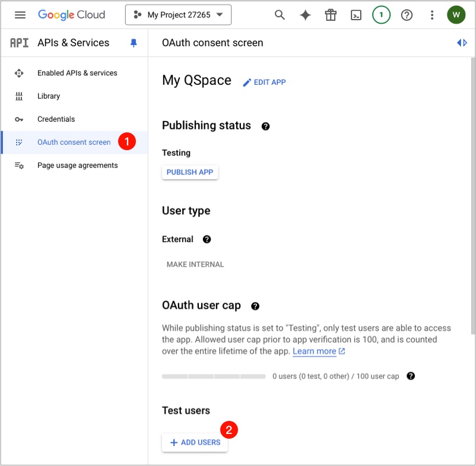The width and height of the screenshot is (476, 466).
Task: Open notifications badge showing 1
Action: tap(381, 15)
